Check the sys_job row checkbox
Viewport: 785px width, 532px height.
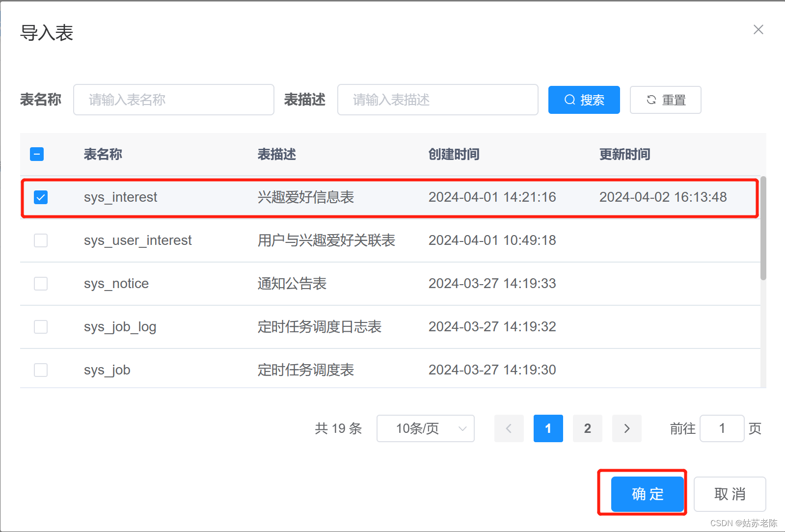[x=41, y=370]
